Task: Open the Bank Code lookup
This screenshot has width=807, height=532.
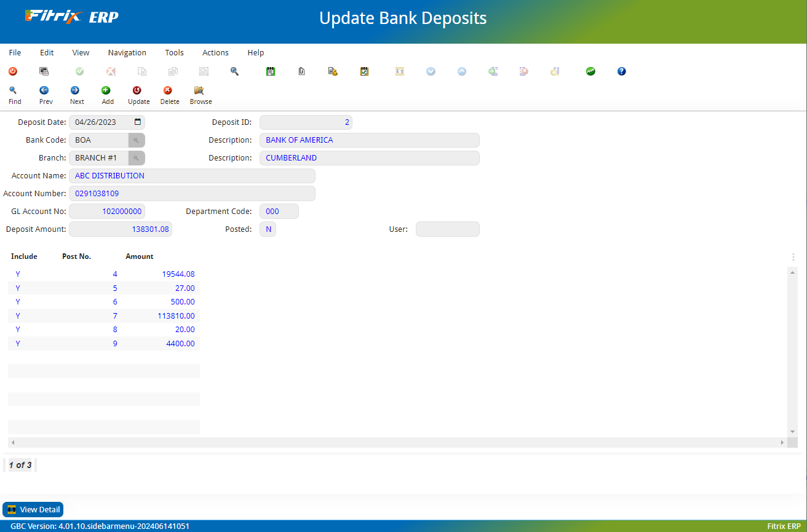Action: (137, 140)
